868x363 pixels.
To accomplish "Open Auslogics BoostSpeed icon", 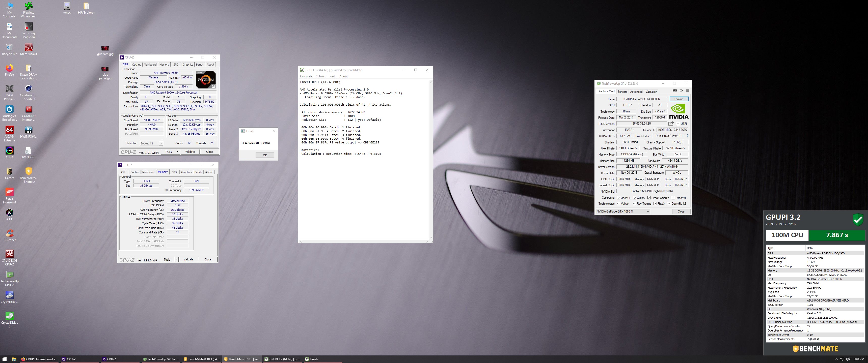I will coord(9,113).
